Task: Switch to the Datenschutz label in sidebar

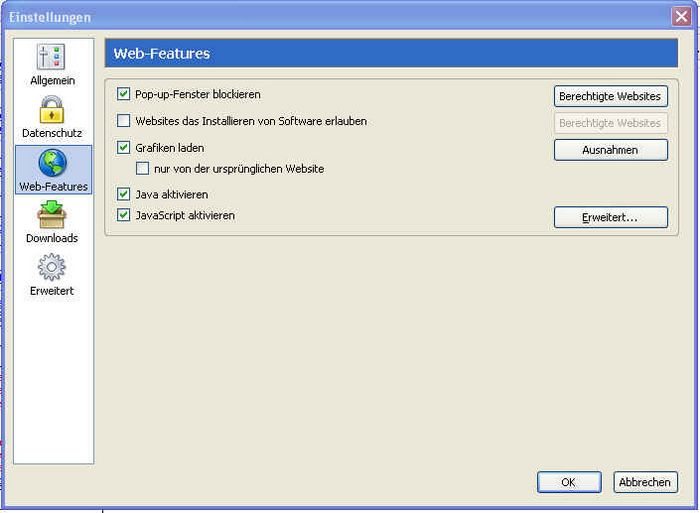Action: pos(52,133)
